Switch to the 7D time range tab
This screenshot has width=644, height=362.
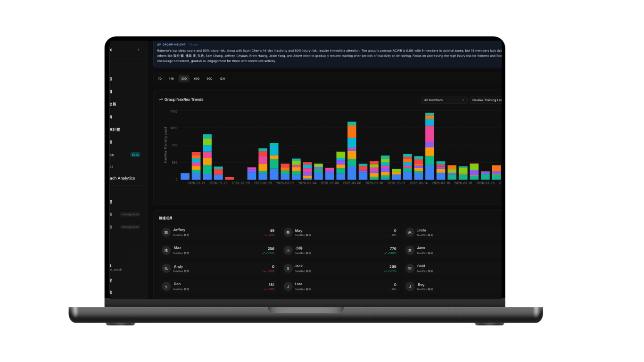point(160,78)
